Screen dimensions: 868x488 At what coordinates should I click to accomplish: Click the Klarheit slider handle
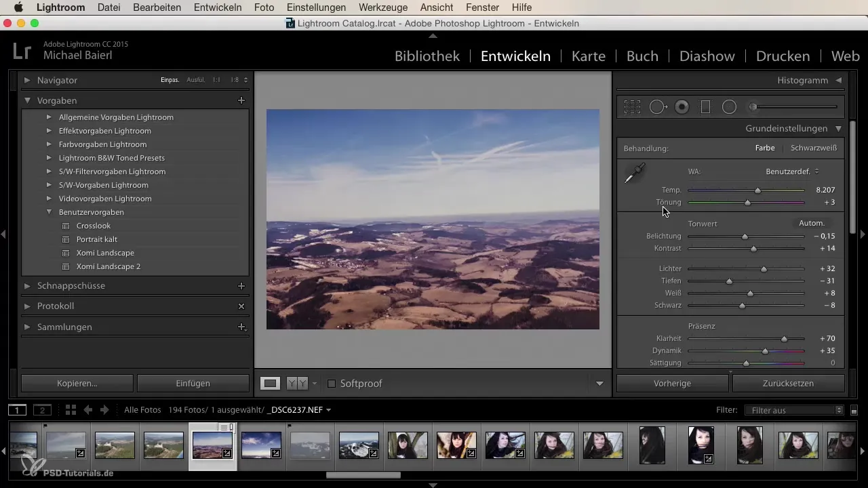pos(785,338)
